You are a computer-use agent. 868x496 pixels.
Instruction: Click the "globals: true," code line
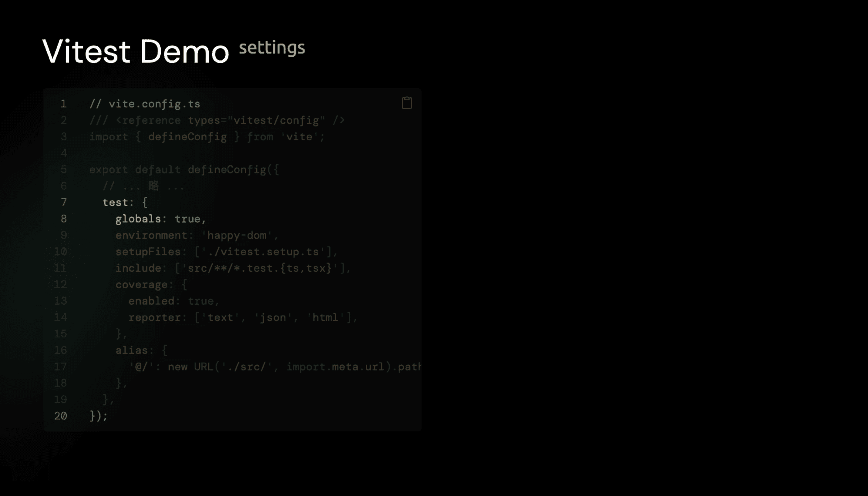coord(160,219)
